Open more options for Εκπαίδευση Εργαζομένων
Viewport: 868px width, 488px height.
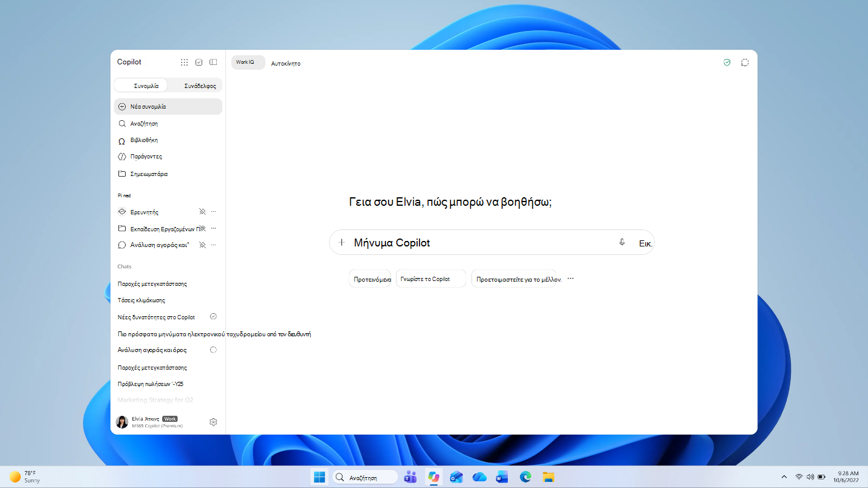click(x=214, y=228)
